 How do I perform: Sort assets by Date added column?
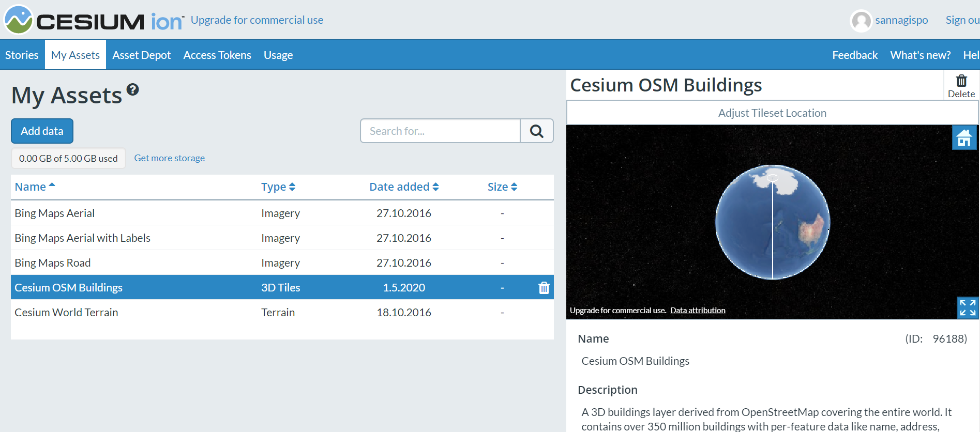404,187
